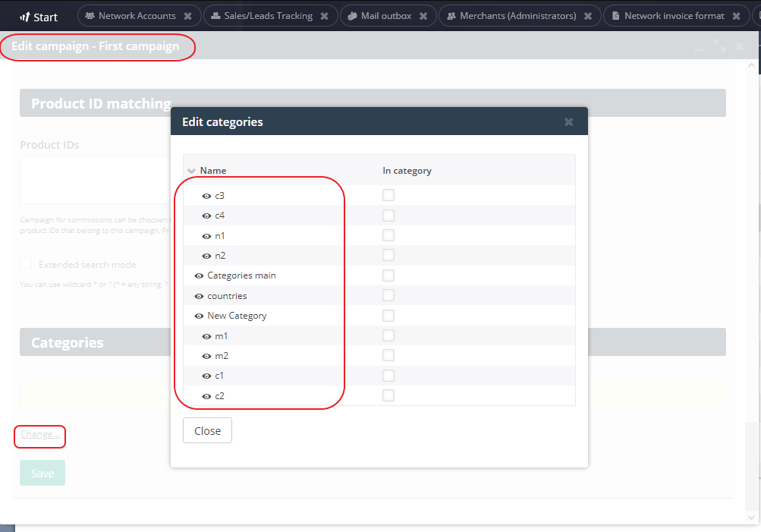This screenshot has height=532, width=761.
Task: Select the m2 category row
Action: coord(222,356)
